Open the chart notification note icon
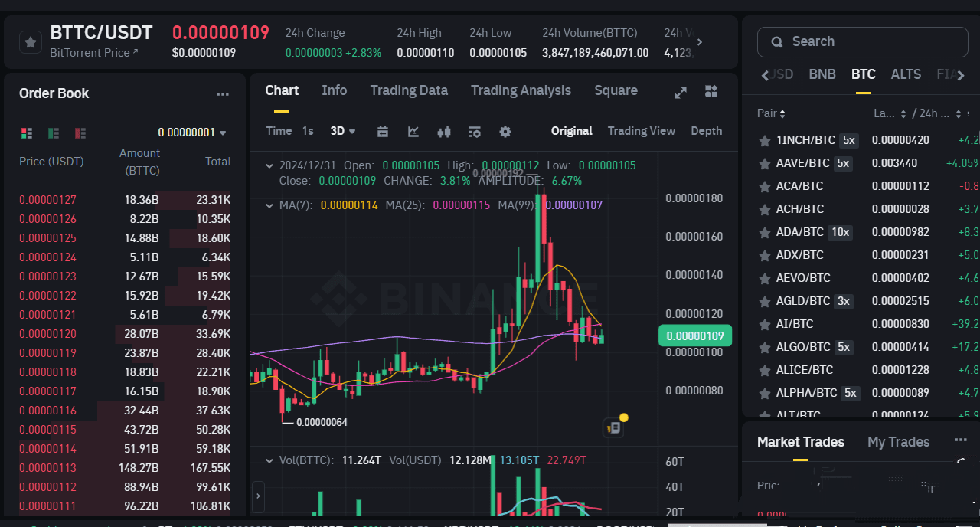 pos(615,427)
